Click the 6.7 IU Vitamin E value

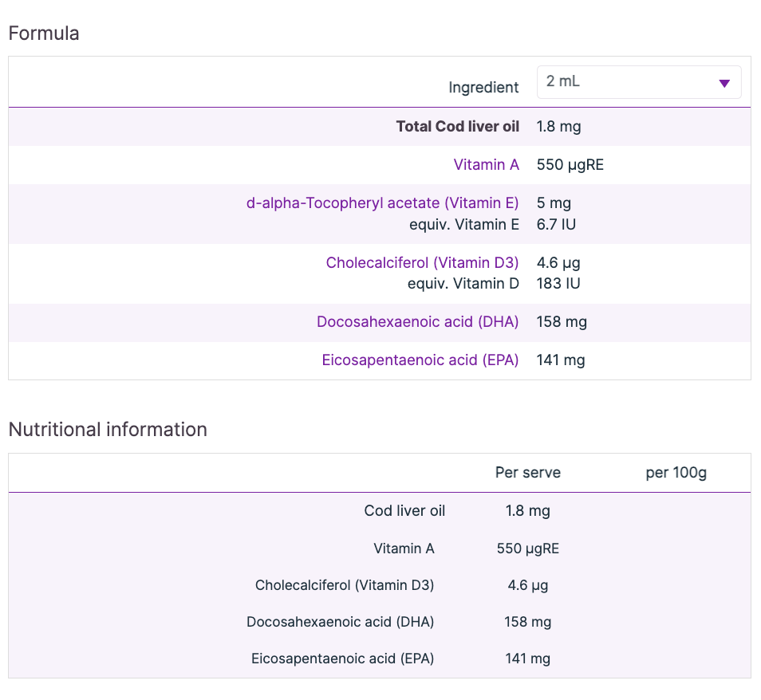(x=556, y=224)
